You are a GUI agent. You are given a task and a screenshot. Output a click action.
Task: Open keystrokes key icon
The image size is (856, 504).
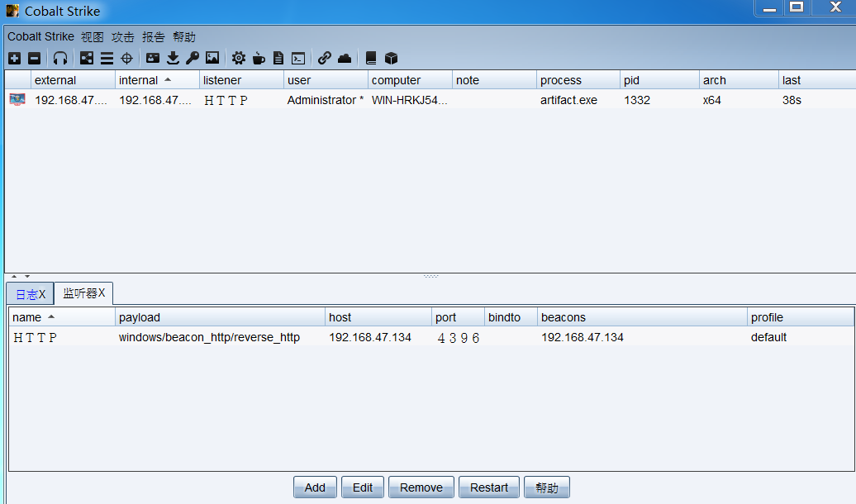coord(193,58)
